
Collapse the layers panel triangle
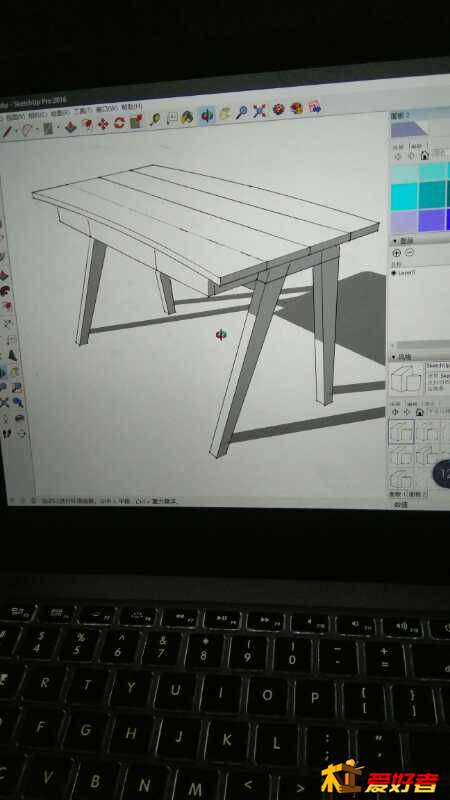coord(395,240)
